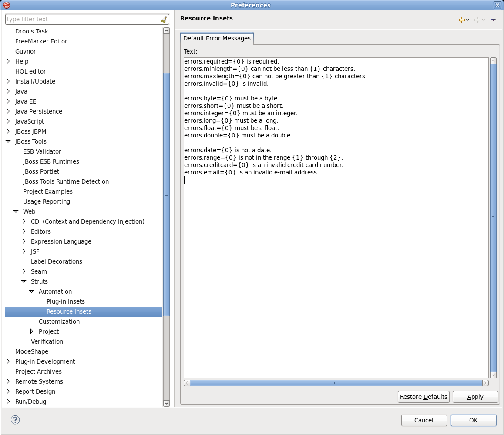The height and width of the screenshot is (435, 504).
Task: Click the OK button
Action: [474, 420]
